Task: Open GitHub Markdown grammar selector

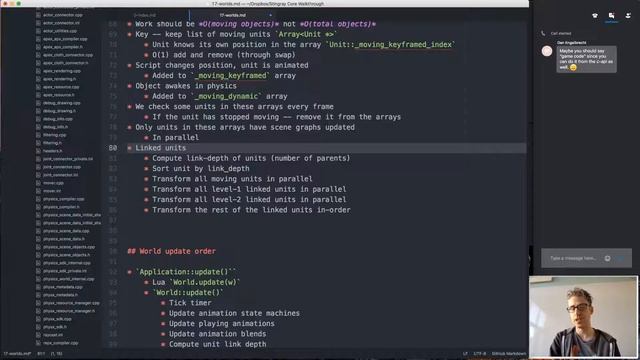Action: [509, 354]
